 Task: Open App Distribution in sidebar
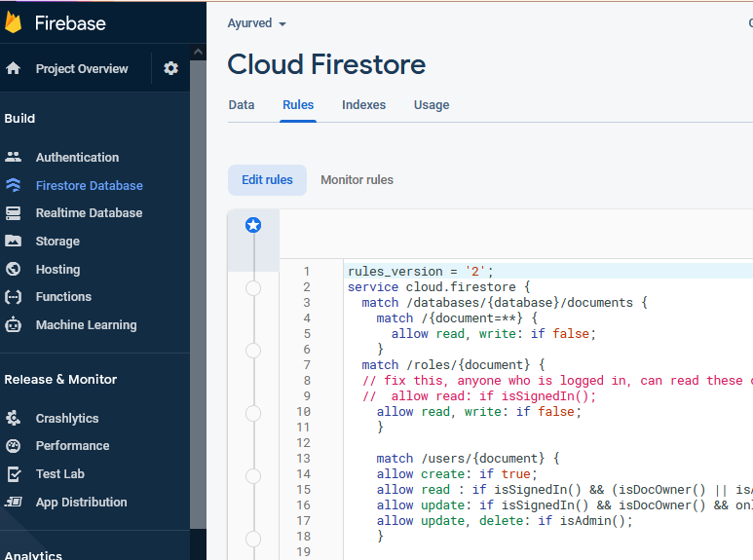(82, 503)
